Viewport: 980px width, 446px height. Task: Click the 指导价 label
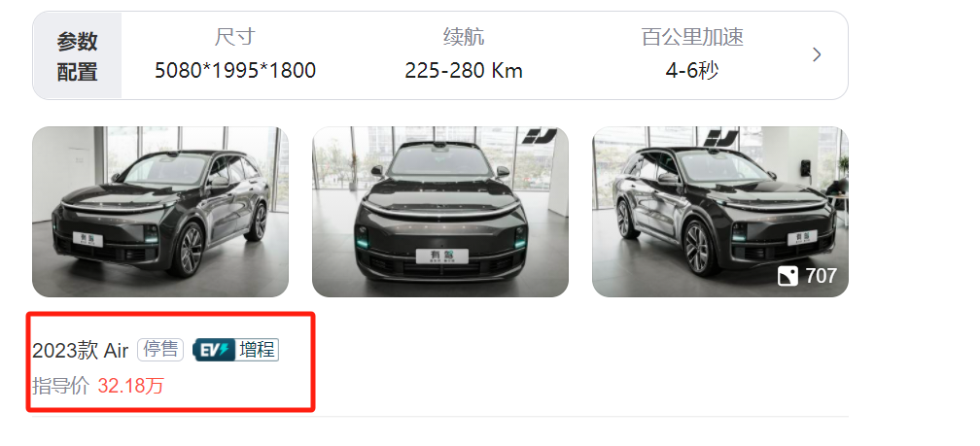coord(60,386)
